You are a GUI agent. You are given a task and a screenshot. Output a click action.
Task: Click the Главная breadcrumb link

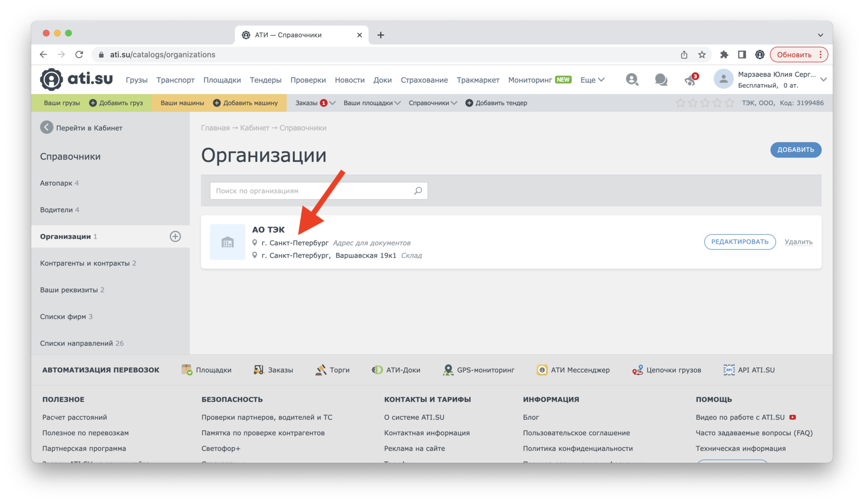(215, 128)
